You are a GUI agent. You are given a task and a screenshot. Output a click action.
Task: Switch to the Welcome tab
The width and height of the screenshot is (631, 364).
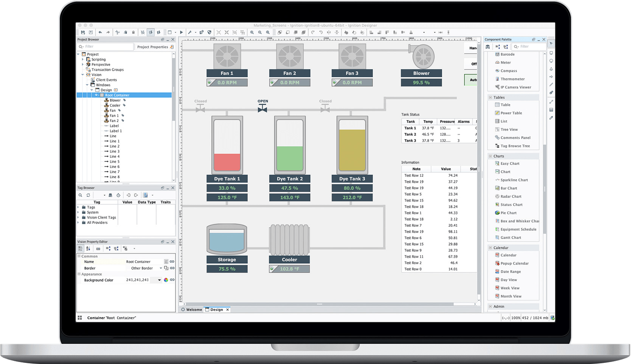pyautogui.click(x=192, y=310)
